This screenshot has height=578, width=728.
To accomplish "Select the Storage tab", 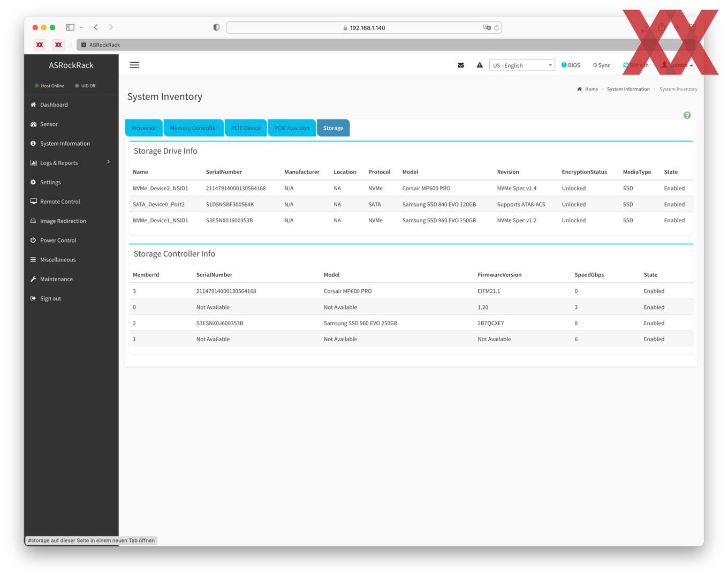I will point(333,128).
